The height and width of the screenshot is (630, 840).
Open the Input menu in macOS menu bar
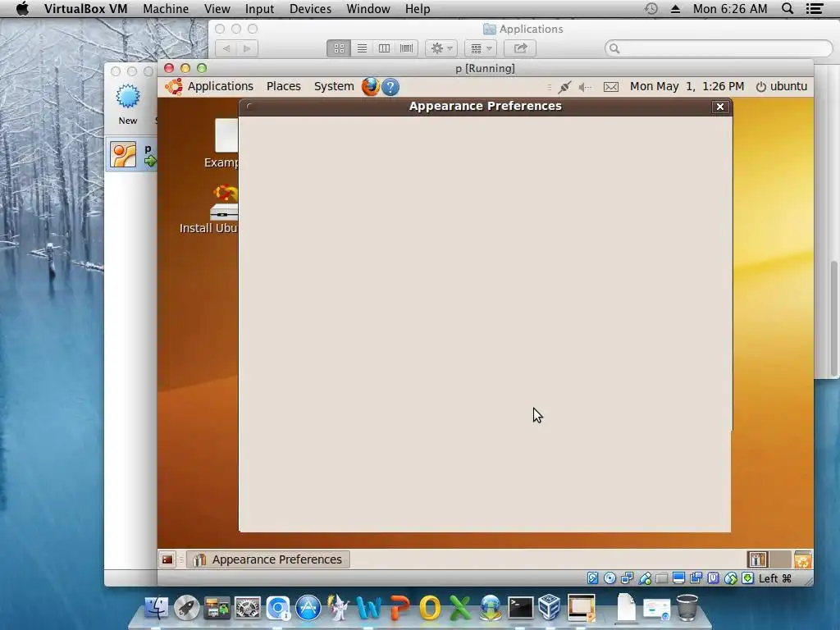click(x=259, y=9)
